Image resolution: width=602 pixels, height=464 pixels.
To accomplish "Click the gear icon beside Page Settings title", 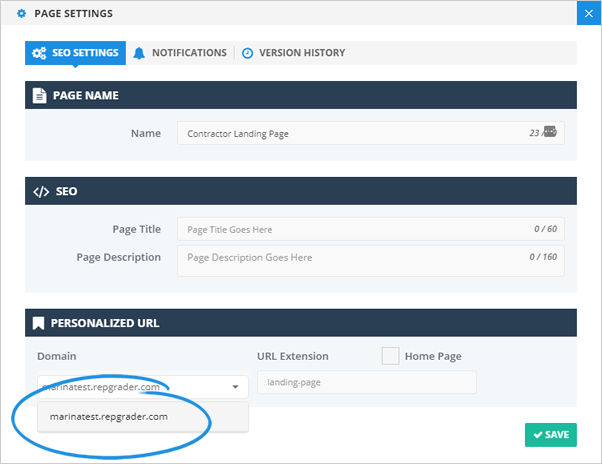I will pos(22,14).
